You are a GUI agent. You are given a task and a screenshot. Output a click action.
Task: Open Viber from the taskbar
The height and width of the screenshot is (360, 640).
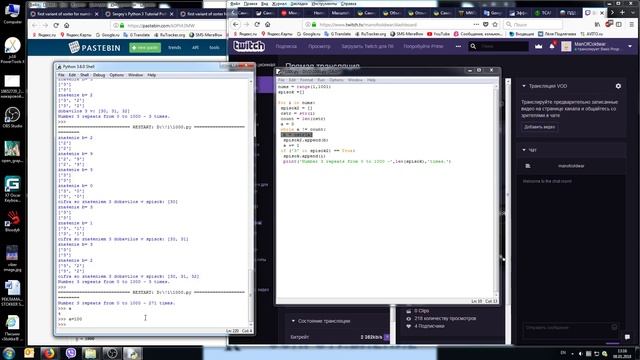click(70, 353)
